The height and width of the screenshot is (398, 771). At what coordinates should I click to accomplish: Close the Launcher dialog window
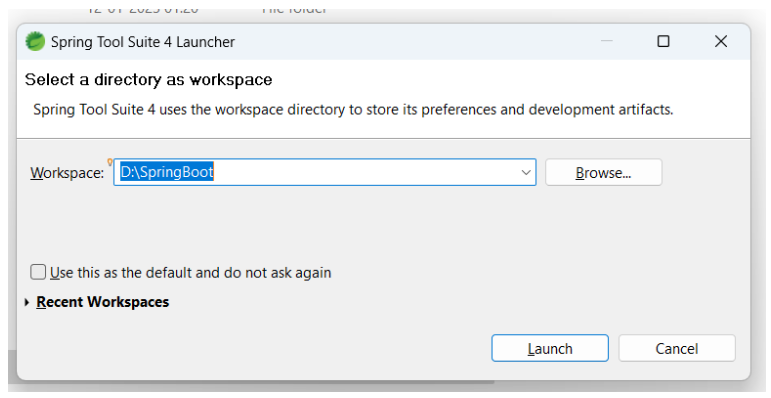click(x=721, y=41)
